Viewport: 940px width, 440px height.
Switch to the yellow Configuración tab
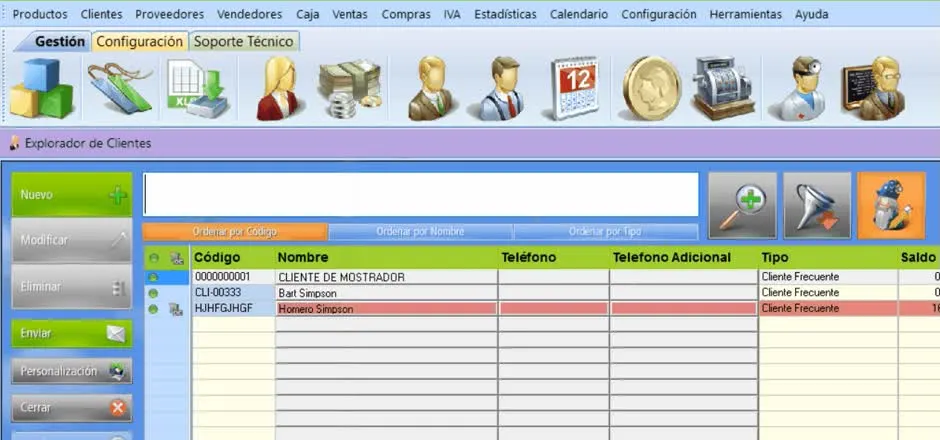coord(140,42)
